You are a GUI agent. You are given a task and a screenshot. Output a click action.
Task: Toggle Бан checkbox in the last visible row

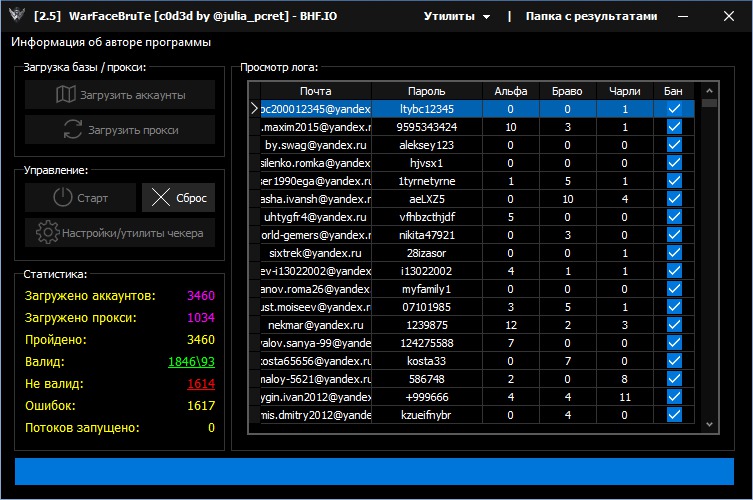(x=674, y=415)
